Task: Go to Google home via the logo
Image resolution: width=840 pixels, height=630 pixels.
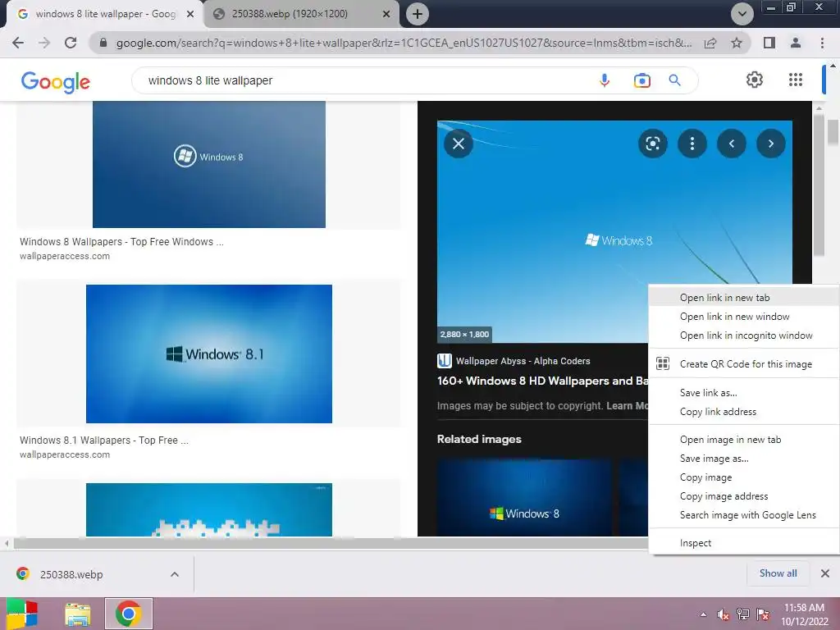Action: 55,82
